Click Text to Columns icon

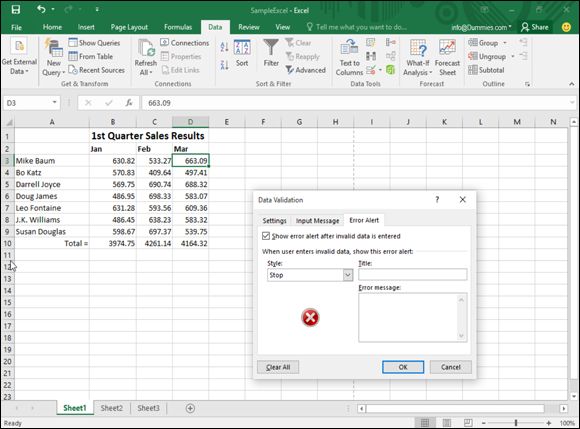pos(349,47)
